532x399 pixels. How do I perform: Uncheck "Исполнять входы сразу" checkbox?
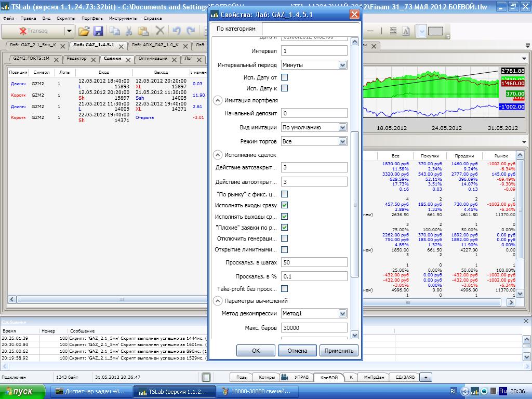[284, 205]
